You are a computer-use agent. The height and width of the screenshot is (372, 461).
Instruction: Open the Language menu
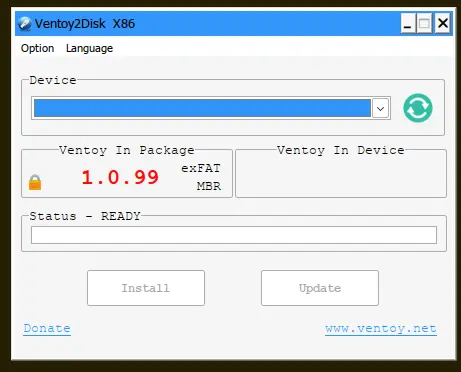pos(89,48)
